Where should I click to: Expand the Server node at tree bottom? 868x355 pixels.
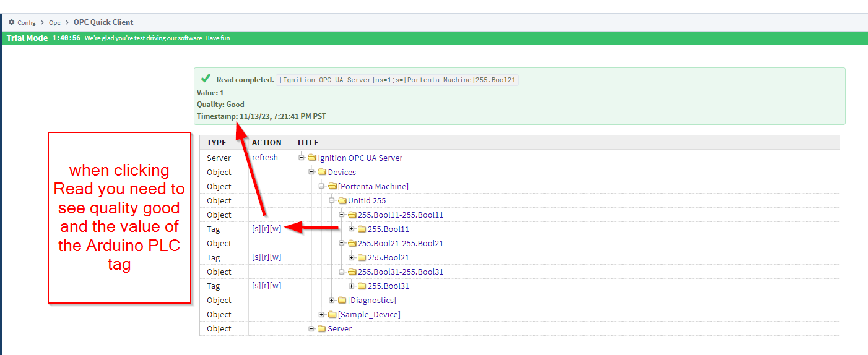(311, 328)
